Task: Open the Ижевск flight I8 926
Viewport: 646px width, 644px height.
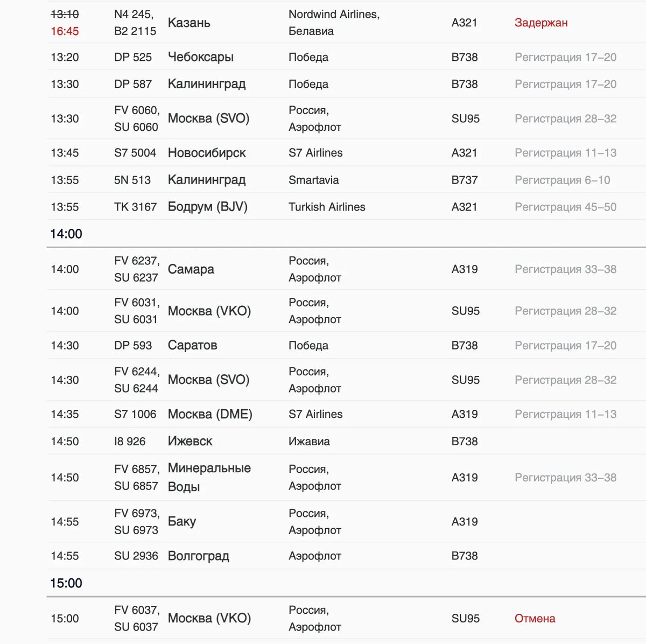Action: [346, 442]
